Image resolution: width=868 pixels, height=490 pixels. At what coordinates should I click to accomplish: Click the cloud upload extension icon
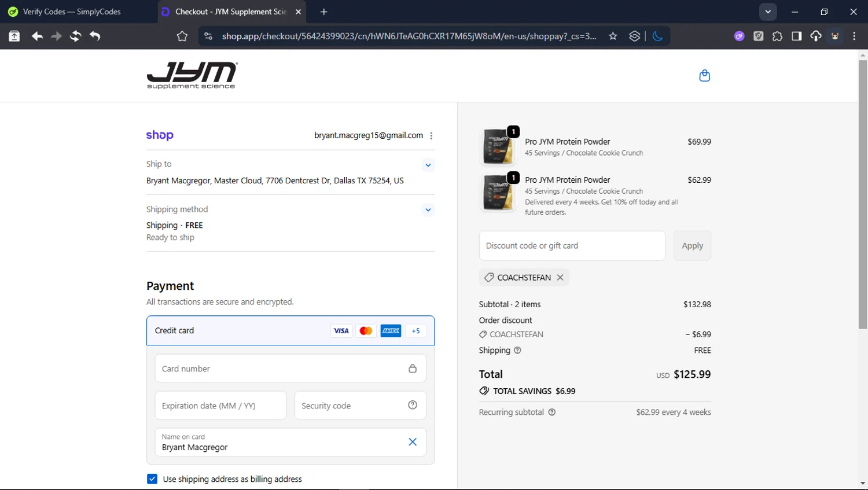coord(816,36)
